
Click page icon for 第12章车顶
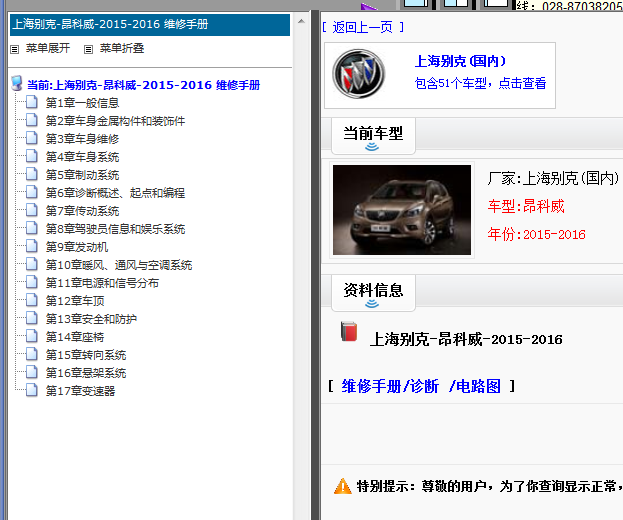click(32, 300)
